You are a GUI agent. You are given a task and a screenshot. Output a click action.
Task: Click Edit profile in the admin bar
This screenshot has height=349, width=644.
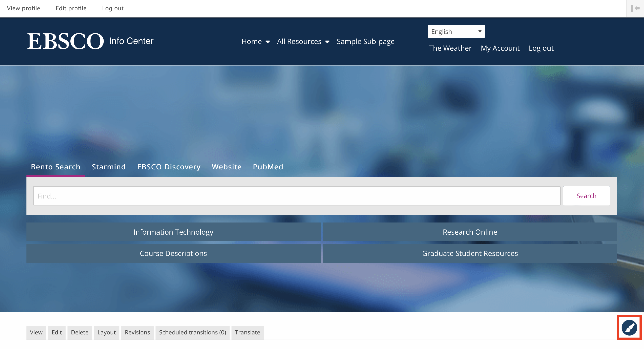click(71, 8)
